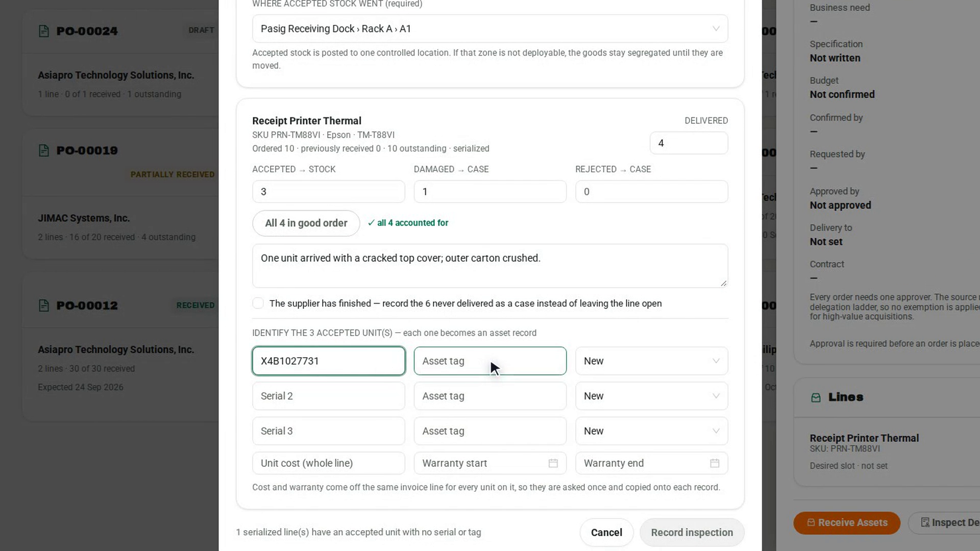Open condition dropdown for serial X4B1027731
The image size is (980, 551).
(x=652, y=361)
